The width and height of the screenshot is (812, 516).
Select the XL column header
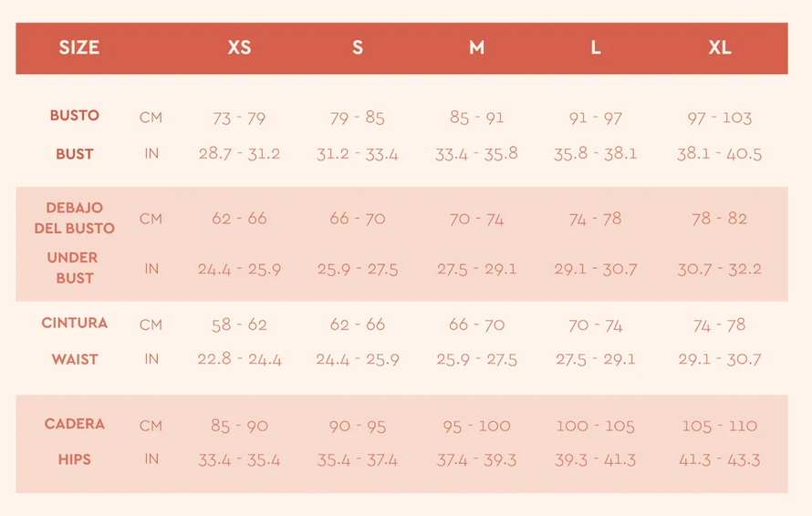tap(720, 48)
